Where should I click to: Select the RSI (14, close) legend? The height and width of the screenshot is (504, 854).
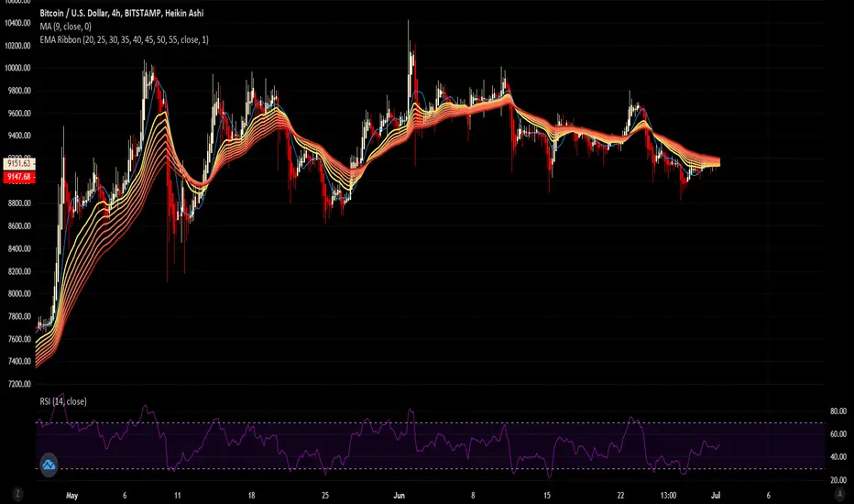coord(63,401)
